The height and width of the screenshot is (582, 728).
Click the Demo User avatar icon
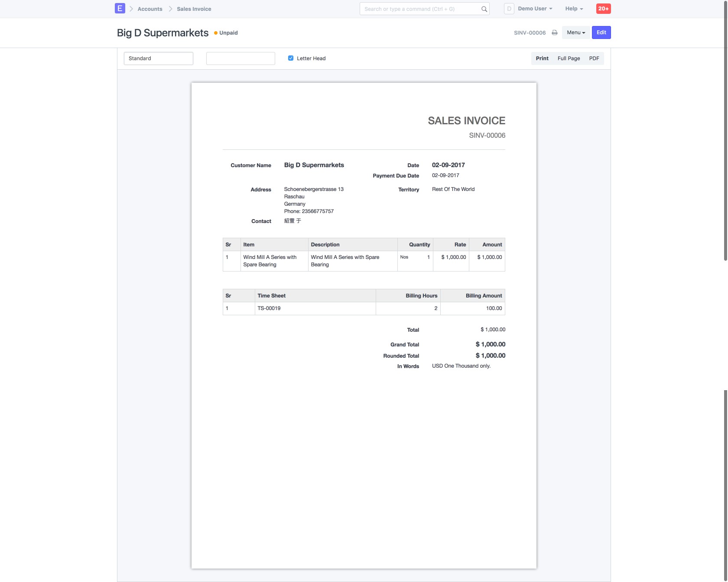[509, 9]
